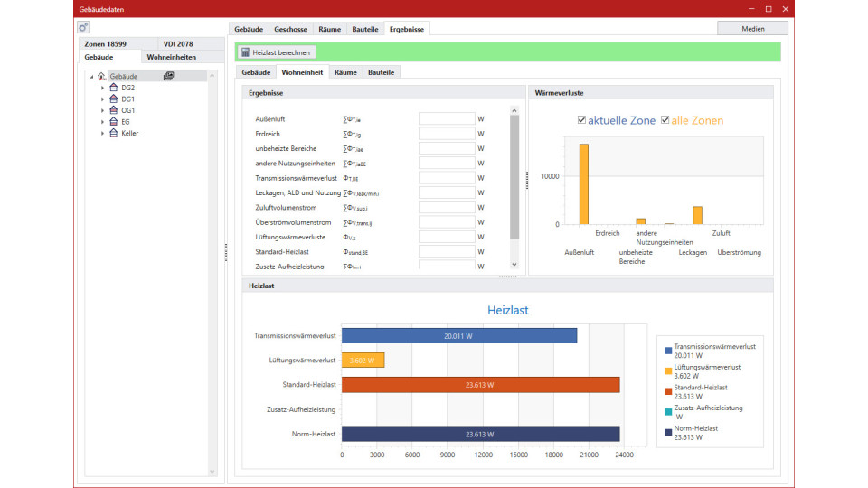The image size is (868, 488).
Task: Click the images icon beside Gebäude node
Action: click(168, 76)
